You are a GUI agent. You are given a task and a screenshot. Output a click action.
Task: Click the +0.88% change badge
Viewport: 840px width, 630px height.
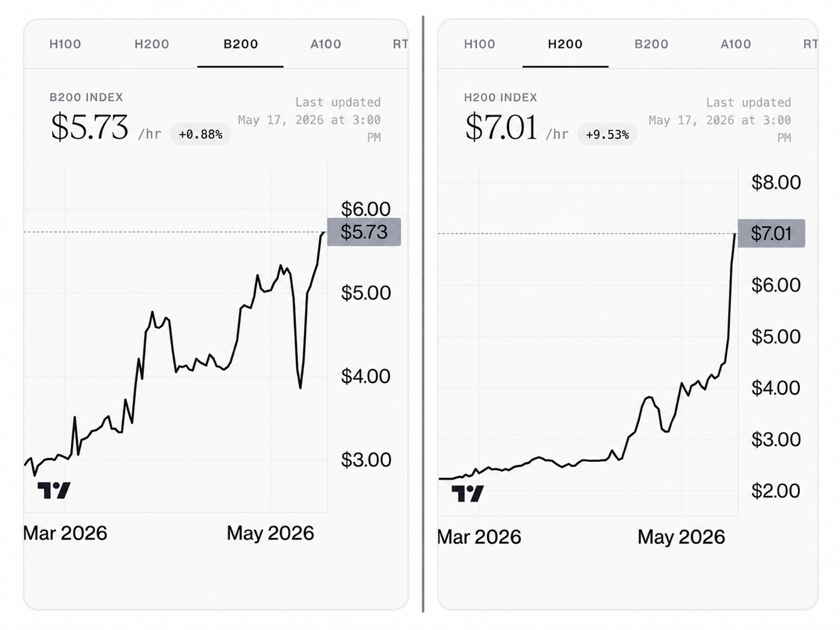pyautogui.click(x=201, y=135)
